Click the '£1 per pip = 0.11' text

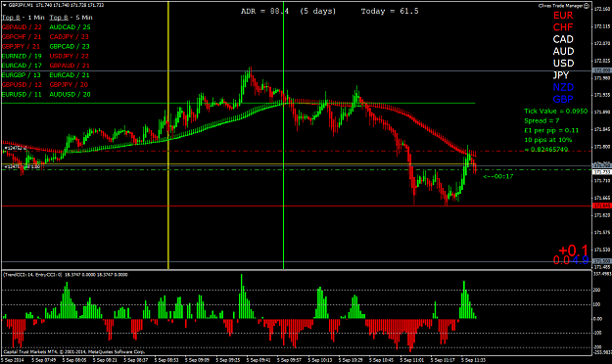[x=551, y=130]
